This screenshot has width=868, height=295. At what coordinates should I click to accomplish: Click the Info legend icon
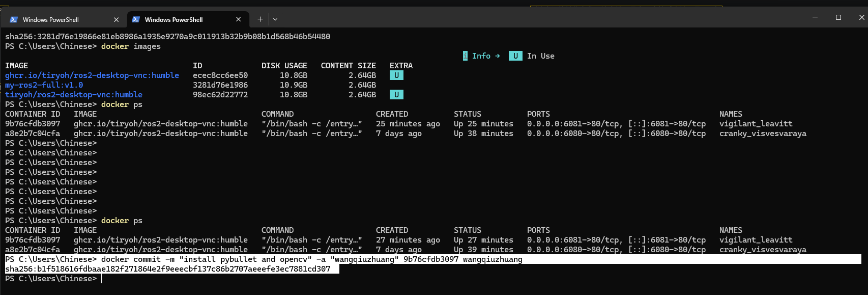(x=465, y=56)
